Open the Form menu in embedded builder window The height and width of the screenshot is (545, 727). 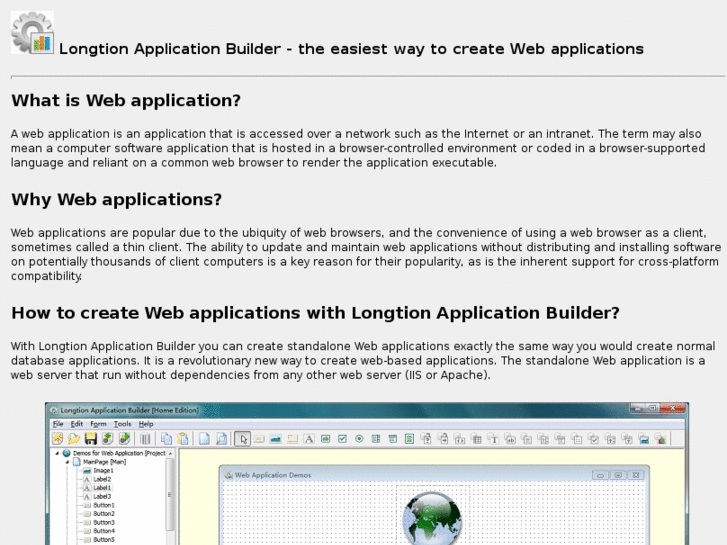pos(98,424)
